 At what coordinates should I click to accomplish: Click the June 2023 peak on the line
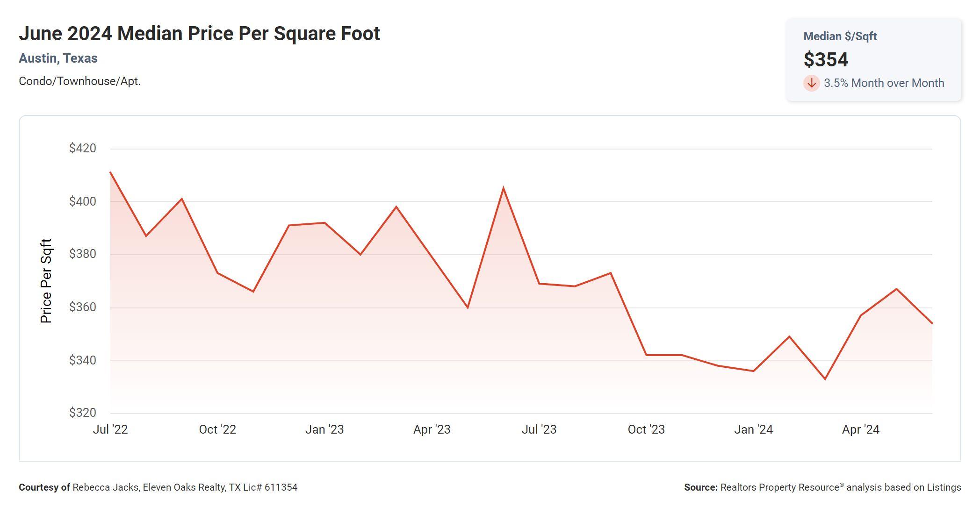pyautogui.click(x=503, y=188)
